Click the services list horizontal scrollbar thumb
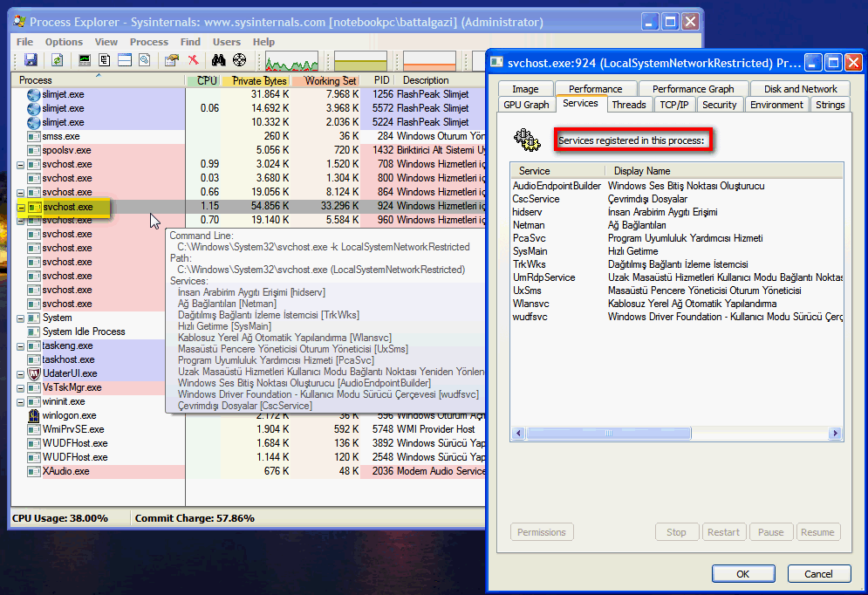Viewport: 868px width, 595px height. click(x=608, y=433)
